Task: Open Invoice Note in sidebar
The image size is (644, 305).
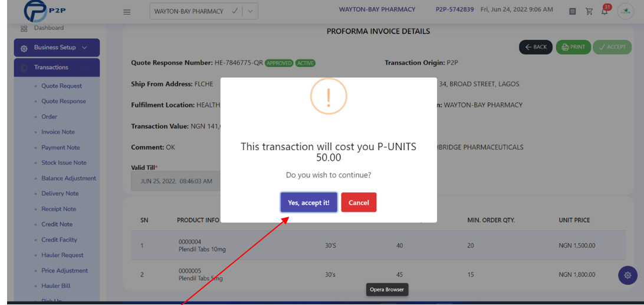Action: click(58, 132)
